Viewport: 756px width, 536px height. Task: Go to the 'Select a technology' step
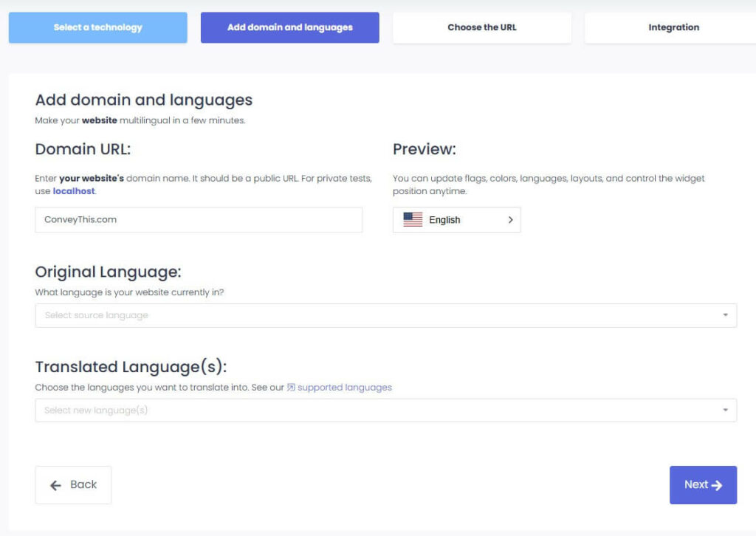coord(97,27)
